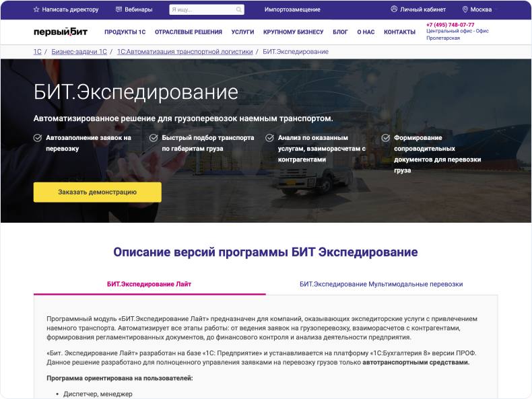Click the location pin icon near Москва

pos(465,9)
